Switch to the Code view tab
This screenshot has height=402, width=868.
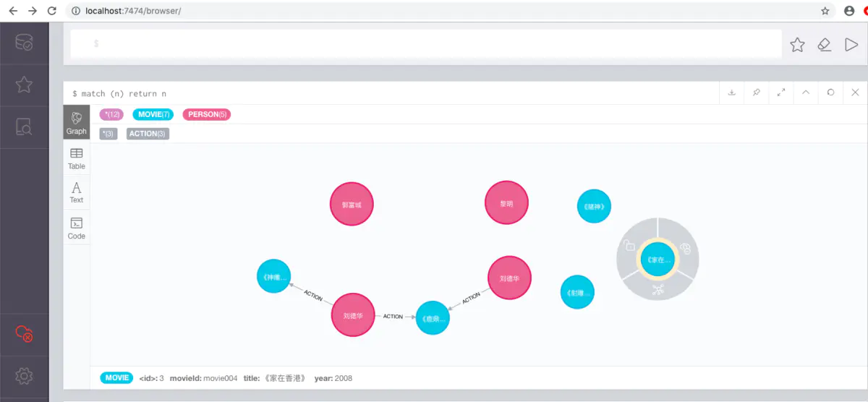(x=77, y=228)
